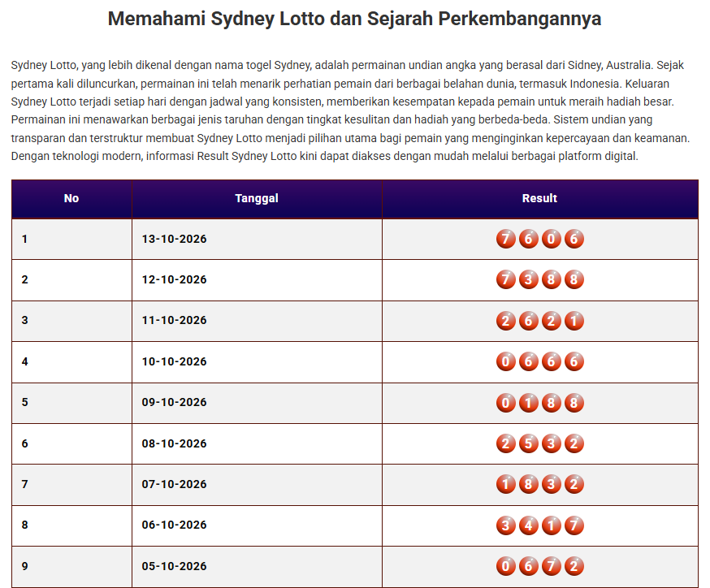Image resolution: width=710 pixels, height=588 pixels.
Task: Click ball 6 in 05-10-2026 result
Action: (528, 566)
